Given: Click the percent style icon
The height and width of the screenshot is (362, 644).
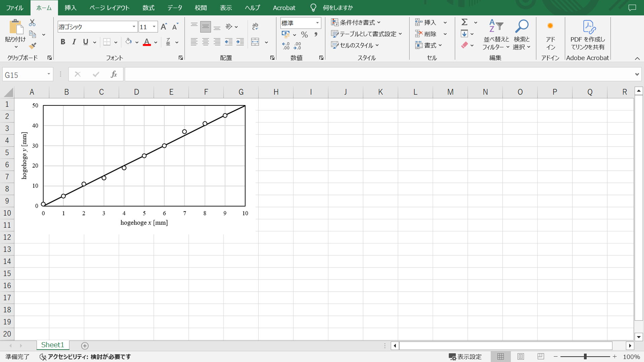Looking at the screenshot, I should point(304,34).
